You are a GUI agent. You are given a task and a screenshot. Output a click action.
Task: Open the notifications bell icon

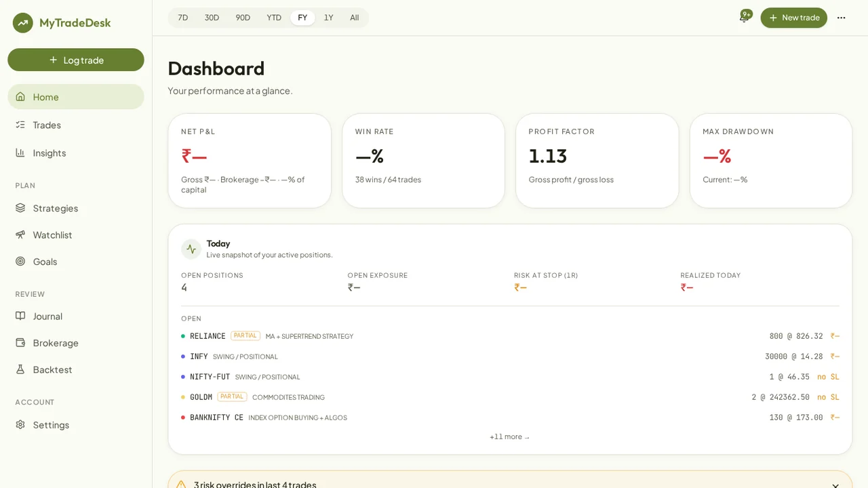744,18
